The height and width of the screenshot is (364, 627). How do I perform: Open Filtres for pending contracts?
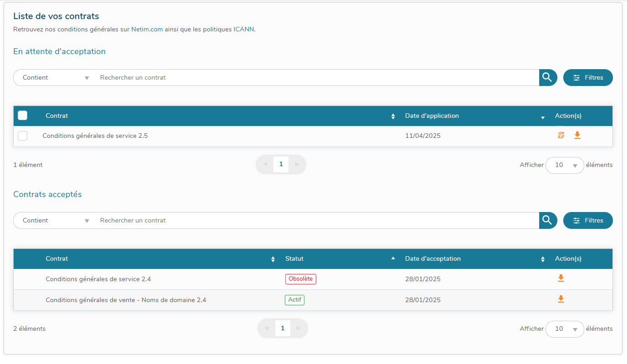click(587, 78)
